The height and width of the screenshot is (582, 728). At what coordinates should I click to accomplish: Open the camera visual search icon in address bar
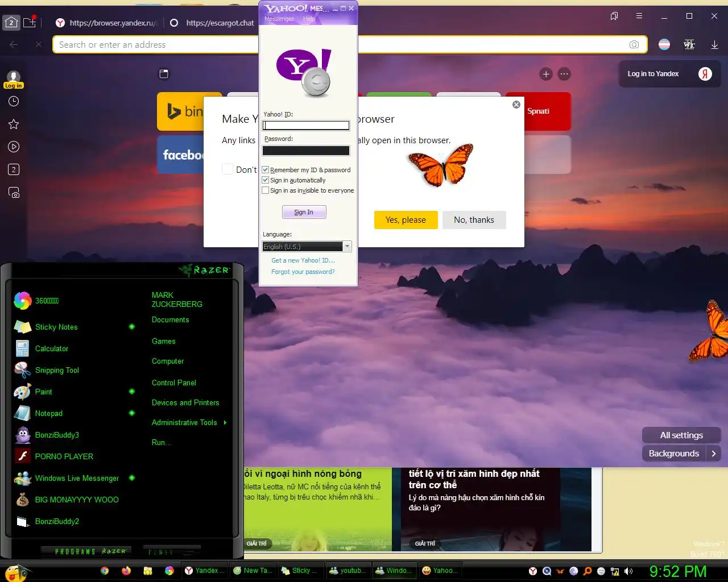[x=634, y=44]
